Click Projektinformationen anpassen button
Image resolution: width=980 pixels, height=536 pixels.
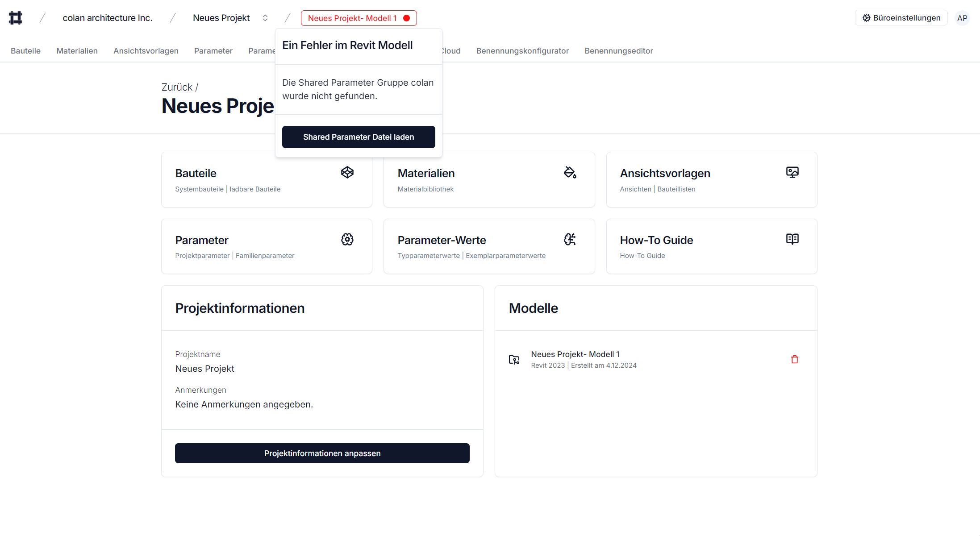pyautogui.click(x=322, y=453)
